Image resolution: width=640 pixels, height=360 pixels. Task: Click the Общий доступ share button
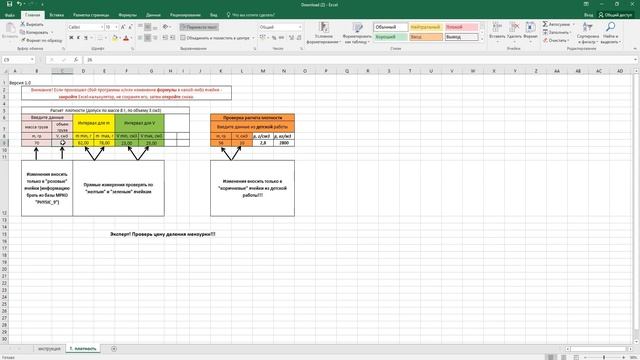pyautogui.click(x=616, y=15)
